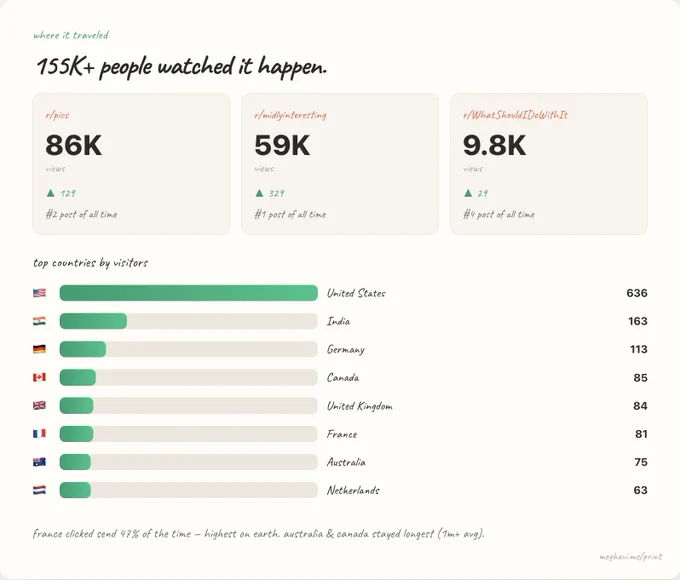
Task: Click the Australia flag icon
Action: (39, 462)
